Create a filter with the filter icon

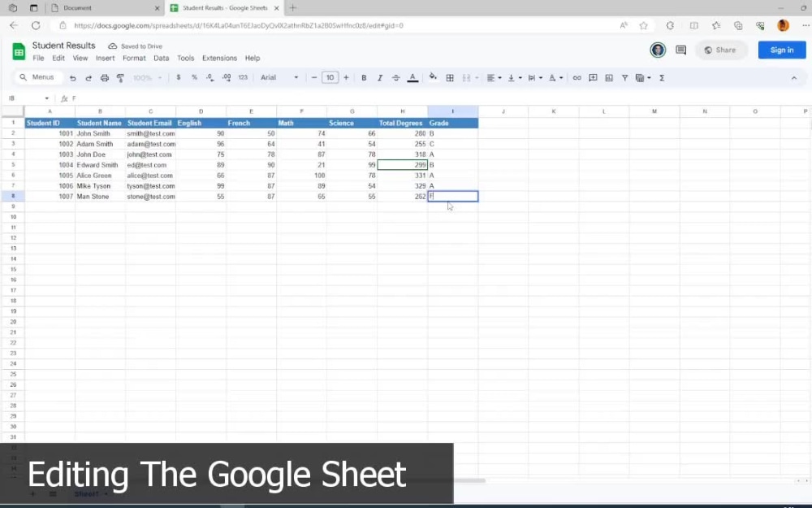[626, 77]
